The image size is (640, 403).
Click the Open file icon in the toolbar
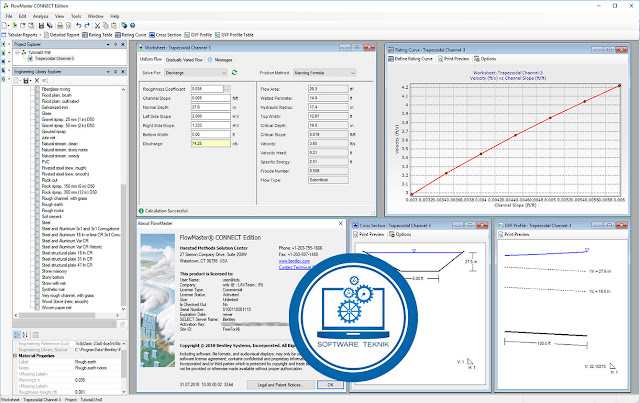click(x=14, y=25)
